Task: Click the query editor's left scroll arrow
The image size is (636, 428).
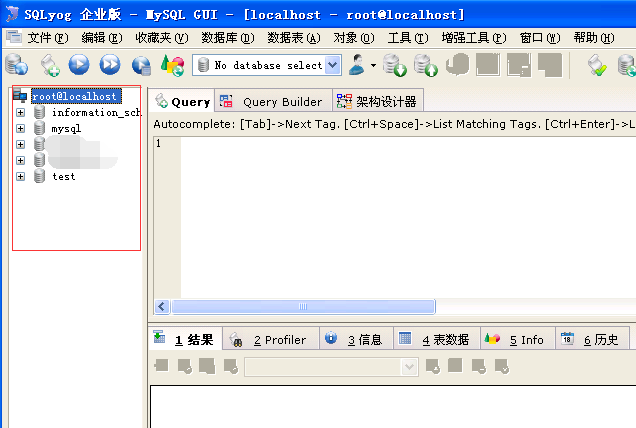Action: [x=162, y=307]
